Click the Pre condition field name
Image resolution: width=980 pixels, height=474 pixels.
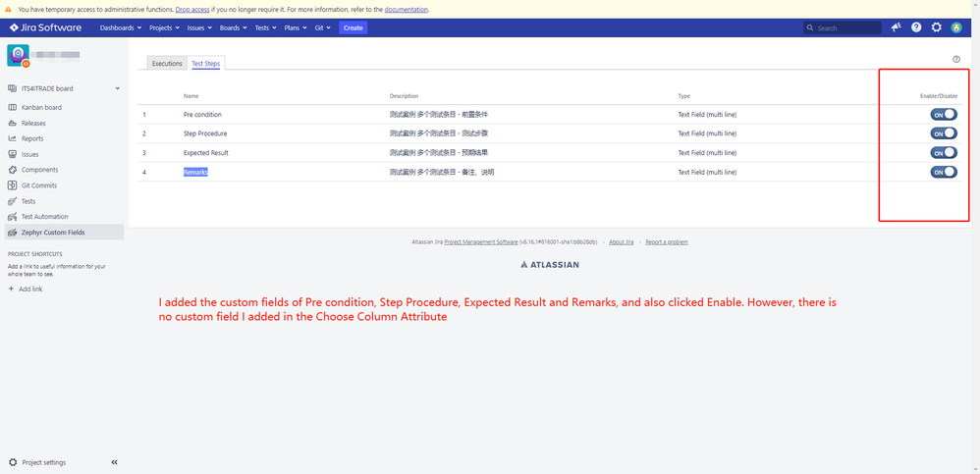[202, 114]
